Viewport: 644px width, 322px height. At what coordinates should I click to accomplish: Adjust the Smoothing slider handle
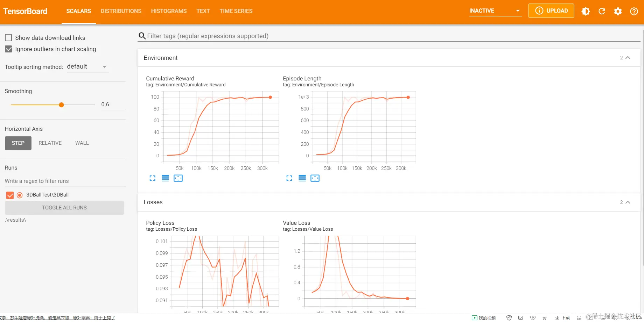pos(61,105)
